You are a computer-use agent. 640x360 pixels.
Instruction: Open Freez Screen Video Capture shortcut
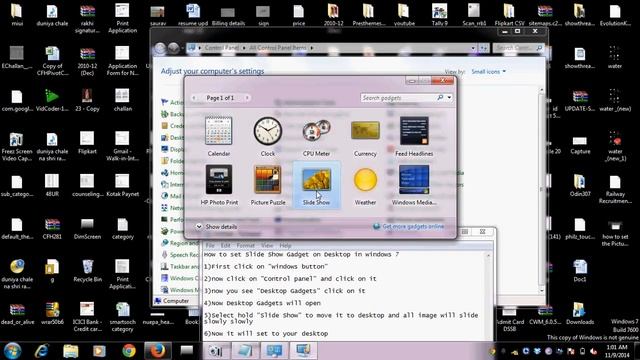16,147
